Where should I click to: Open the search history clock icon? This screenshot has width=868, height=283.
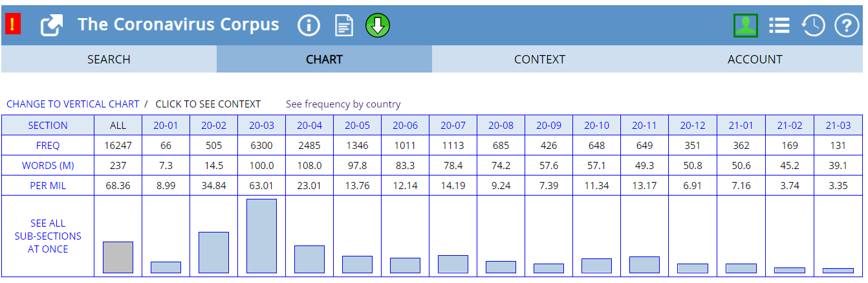[813, 25]
